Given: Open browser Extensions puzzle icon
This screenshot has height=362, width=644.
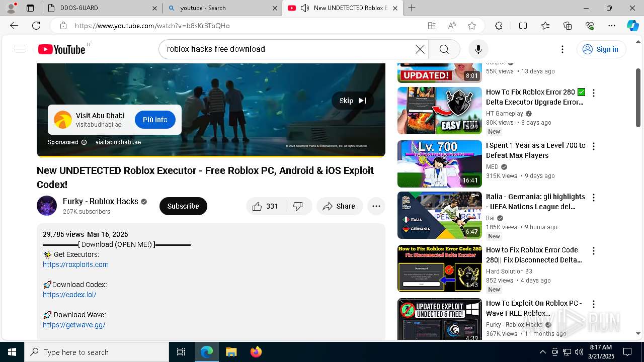Looking at the screenshot, I should click(499, 26).
